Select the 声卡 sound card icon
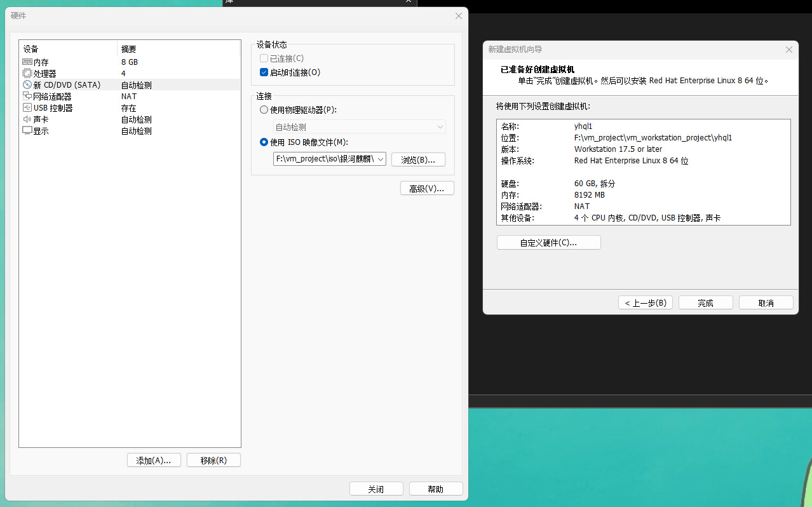 coord(27,119)
